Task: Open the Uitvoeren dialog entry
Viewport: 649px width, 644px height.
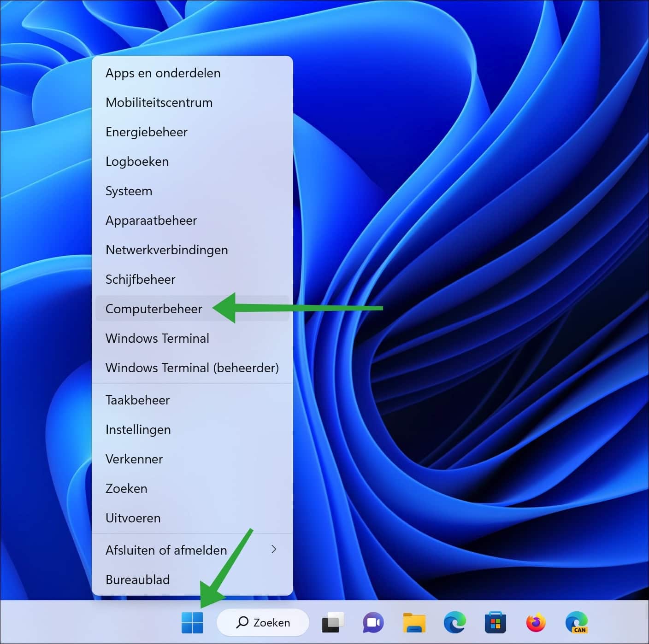Action: pyautogui.click(x=192, y=518)
